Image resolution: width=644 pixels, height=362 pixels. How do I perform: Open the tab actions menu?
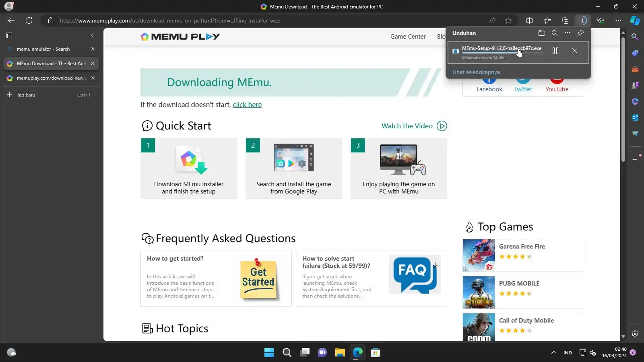click(x=9, y=35)
